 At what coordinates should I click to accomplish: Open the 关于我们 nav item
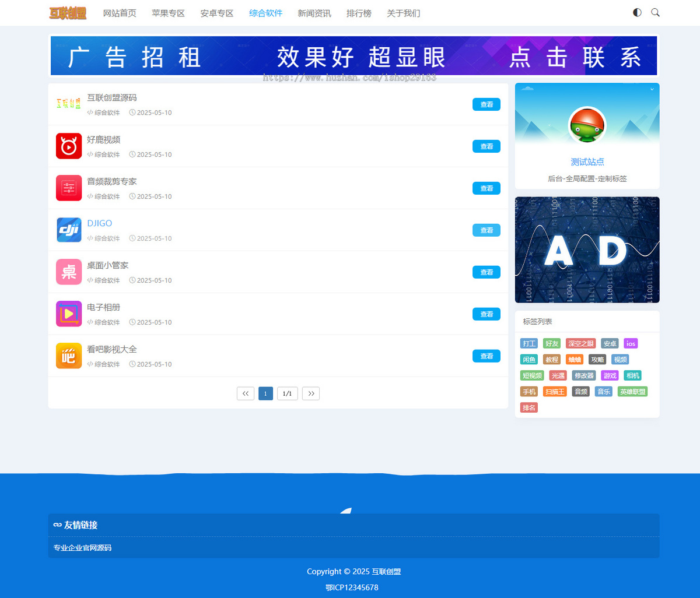click(404, 13)
